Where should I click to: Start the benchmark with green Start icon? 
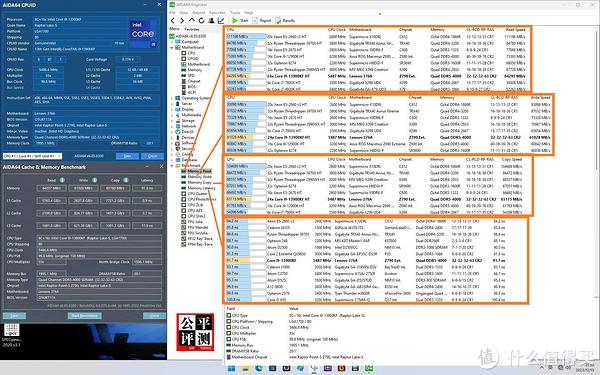click(x=240, y=21)
